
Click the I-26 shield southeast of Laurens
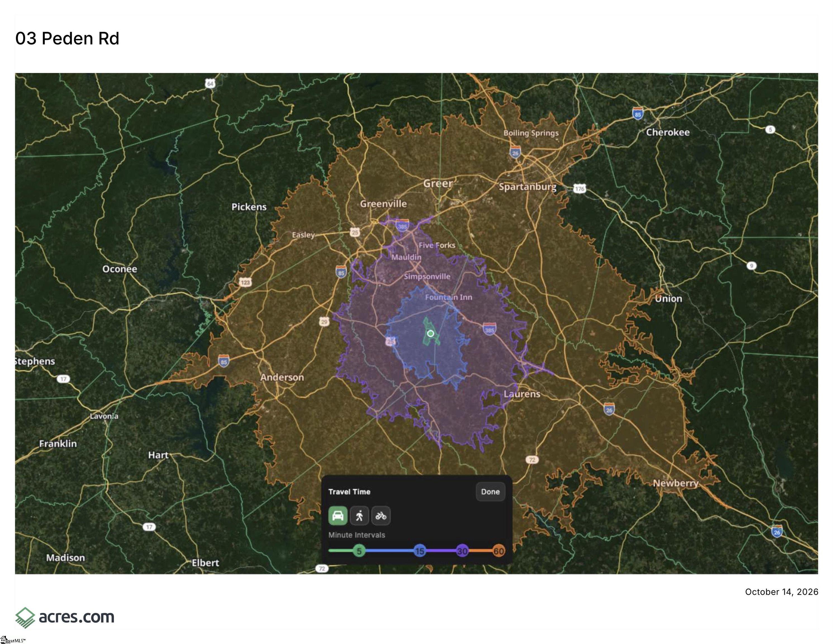click(x=609, y=409)
